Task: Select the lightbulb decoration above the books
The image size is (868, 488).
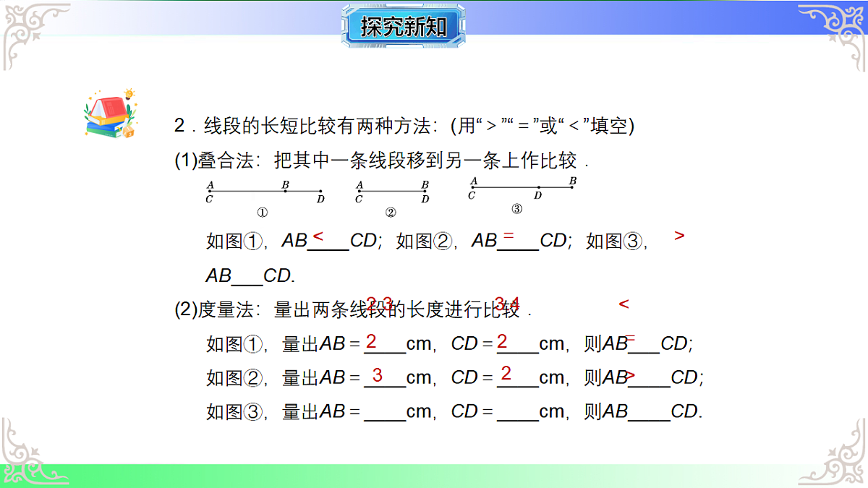Action: coord(129,94)
